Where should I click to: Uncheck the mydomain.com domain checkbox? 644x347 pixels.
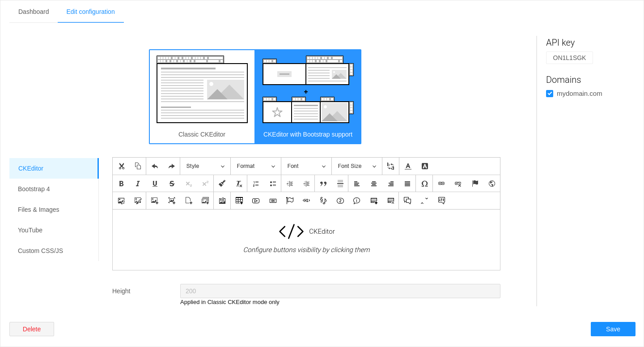[550, 94]
